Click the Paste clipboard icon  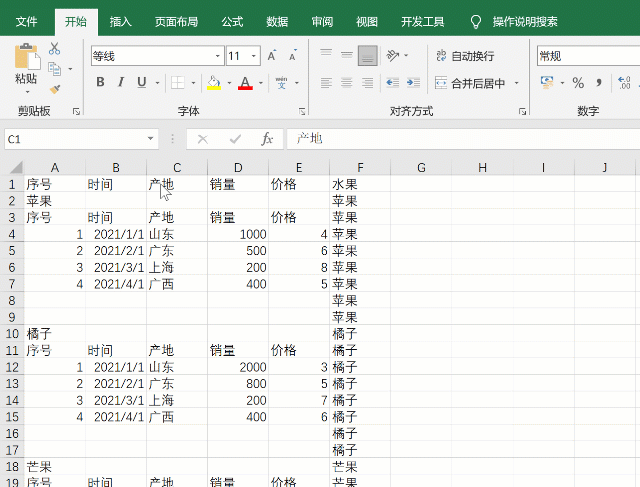(x=27, y=56)
